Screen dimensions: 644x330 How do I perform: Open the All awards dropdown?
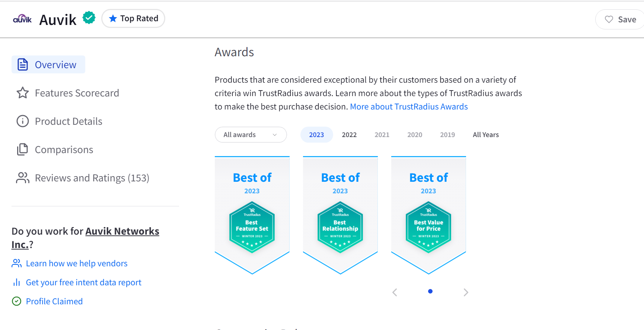[251, 134]
